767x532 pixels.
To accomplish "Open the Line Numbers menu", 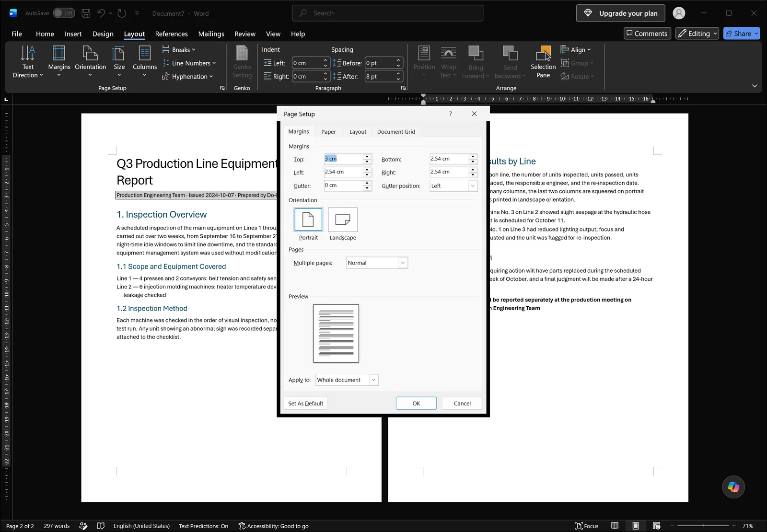I will pyautogui.click(x=189, y=63).
